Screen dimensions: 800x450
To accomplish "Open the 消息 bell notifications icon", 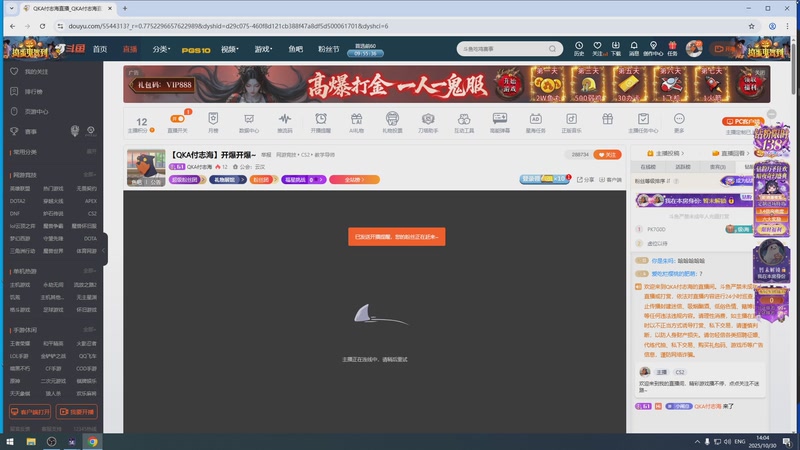I will [634, 48].
